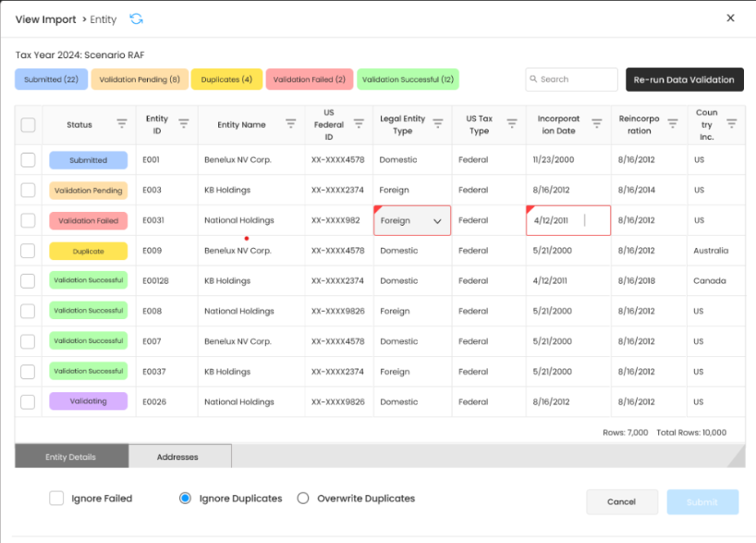This screenshot has height=543, width=756.
Task: Select the checkbox for entity E009
Action: (x=28, y=251)
